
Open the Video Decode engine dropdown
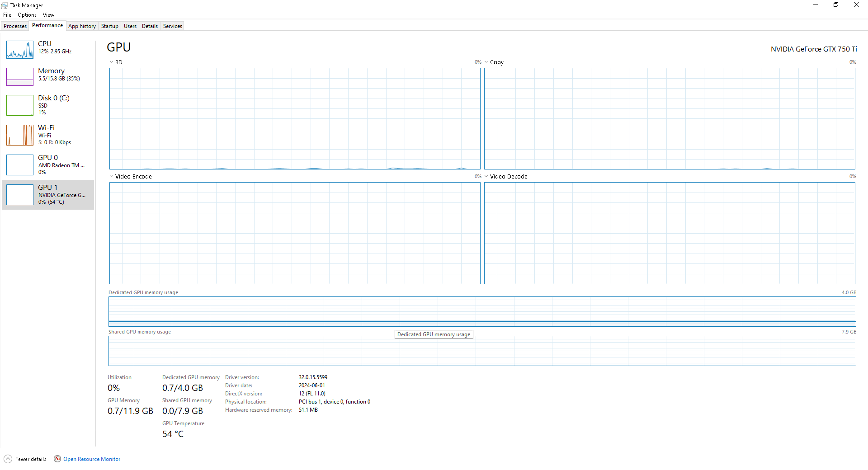[486, 177]
